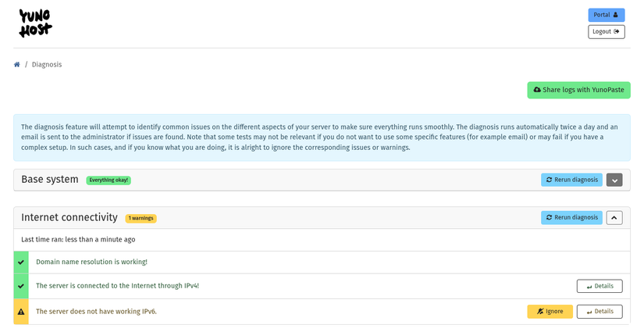Screen dimensions: 644x332
Task: Click the Diagnosis breadcrumb
Action: point(47,65)
